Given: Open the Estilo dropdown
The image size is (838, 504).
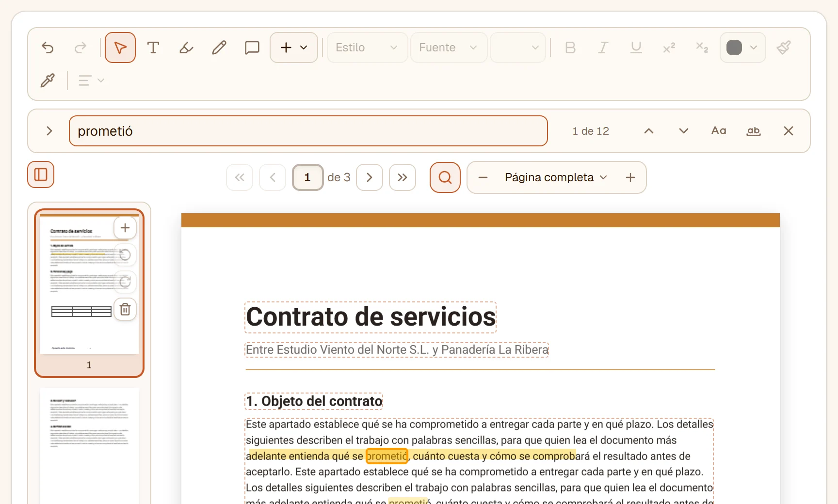Looking at the screenshot, I should click(367, 47).
